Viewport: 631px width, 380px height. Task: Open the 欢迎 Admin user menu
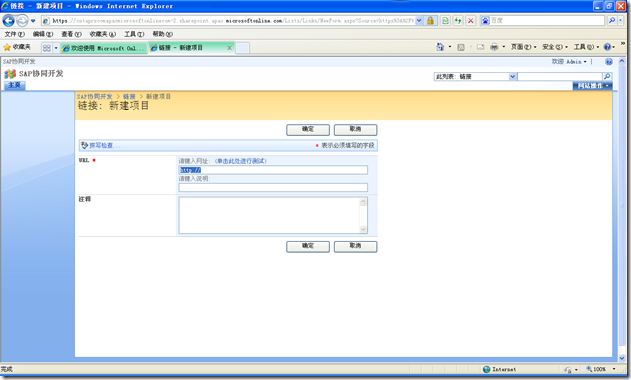[x=569, y=62]
